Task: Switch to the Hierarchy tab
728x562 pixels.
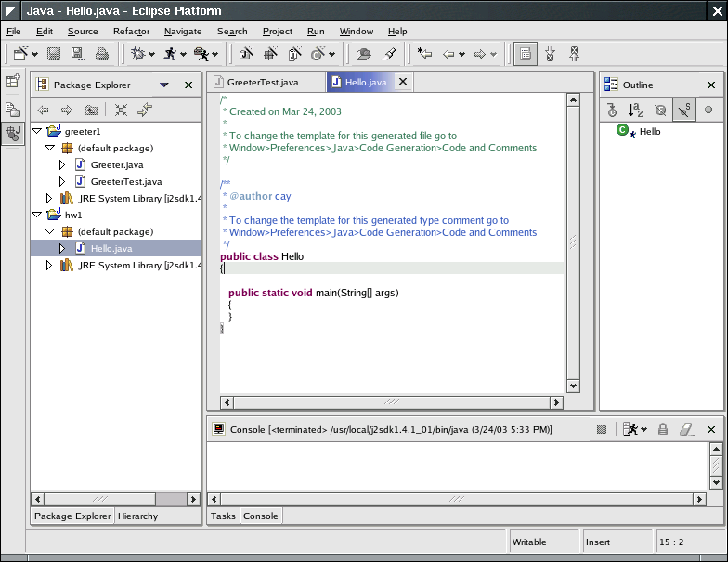Action: pyautogui.click(x=137, y=516)
